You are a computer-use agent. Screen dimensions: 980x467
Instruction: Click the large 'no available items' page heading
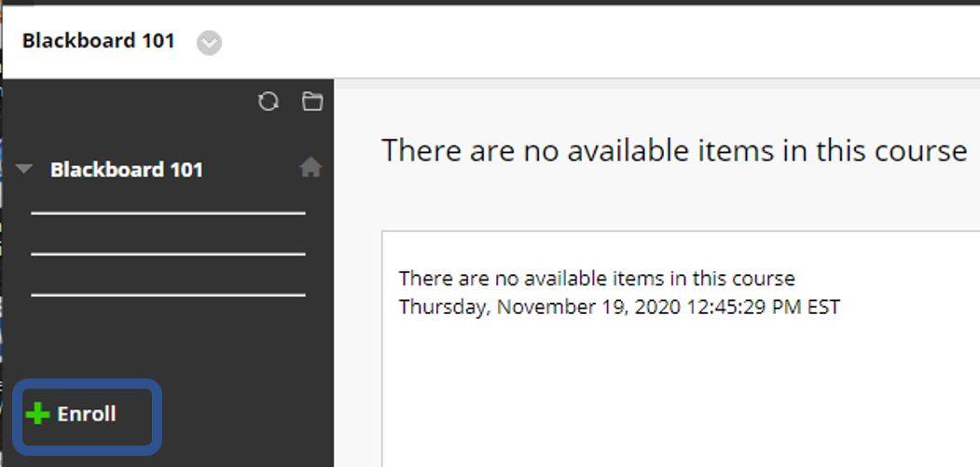click(x=674, y=151)
